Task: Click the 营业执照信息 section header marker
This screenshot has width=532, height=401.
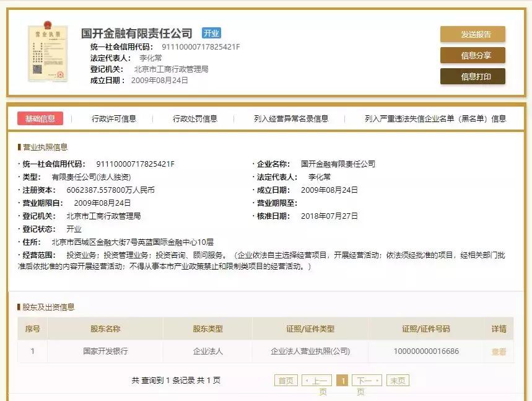Action: (19, 146)
